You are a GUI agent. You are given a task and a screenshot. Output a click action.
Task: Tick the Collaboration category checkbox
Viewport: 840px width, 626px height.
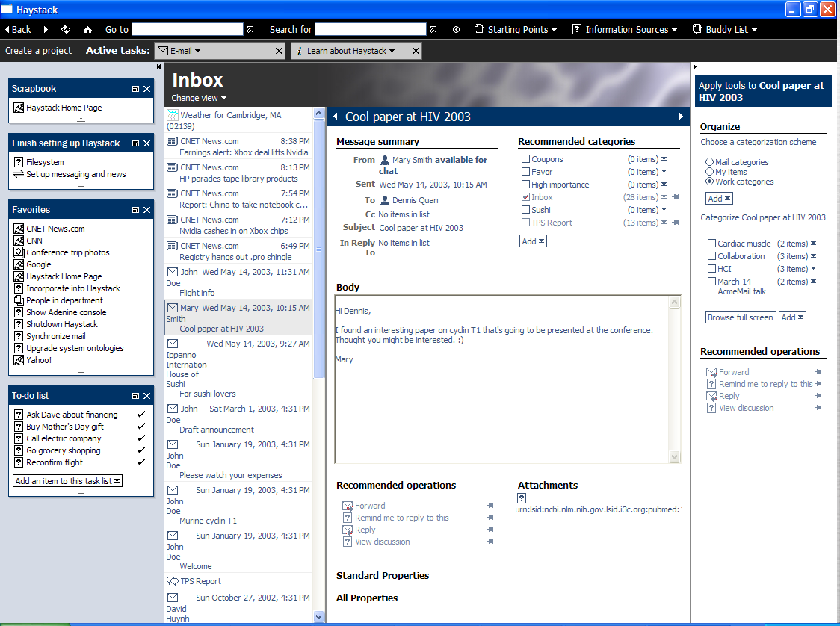[711, 256]
